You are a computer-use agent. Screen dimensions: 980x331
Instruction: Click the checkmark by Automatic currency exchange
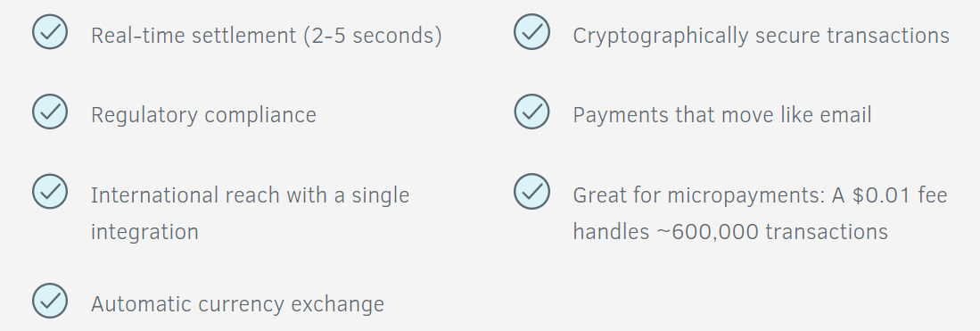[50, 301]
